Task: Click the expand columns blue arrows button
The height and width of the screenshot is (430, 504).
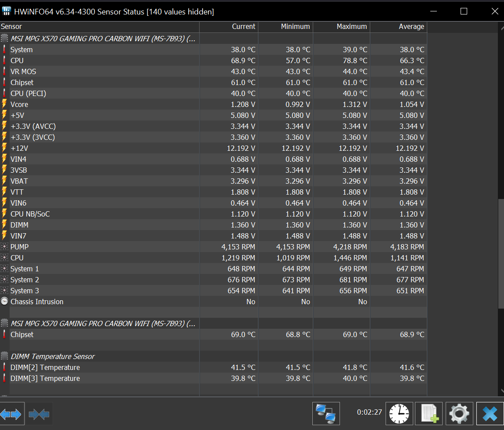Action: tap(11, 414)
